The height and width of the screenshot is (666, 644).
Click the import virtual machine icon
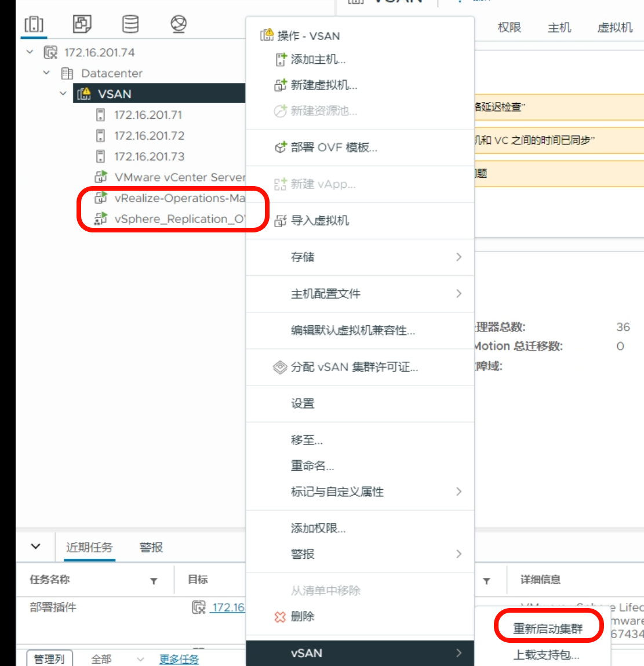281,221
